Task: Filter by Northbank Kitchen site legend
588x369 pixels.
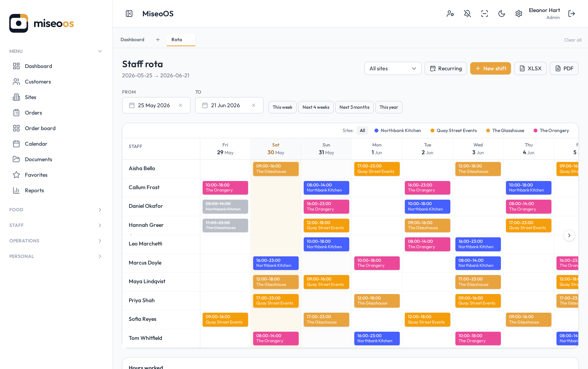Action: pos(397,131)
